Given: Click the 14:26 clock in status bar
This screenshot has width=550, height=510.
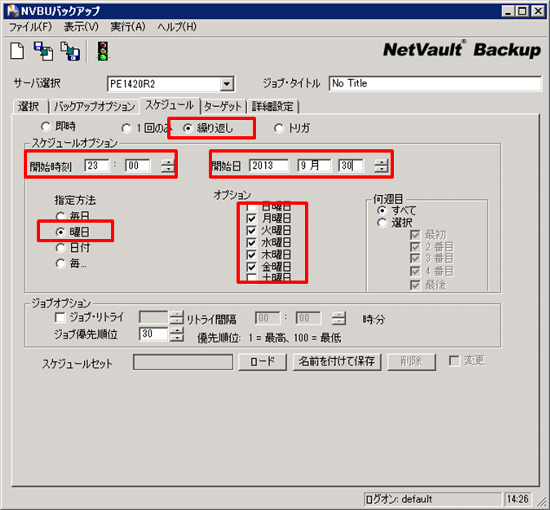Looking at the screenshot, I should [x=517, y=499].
